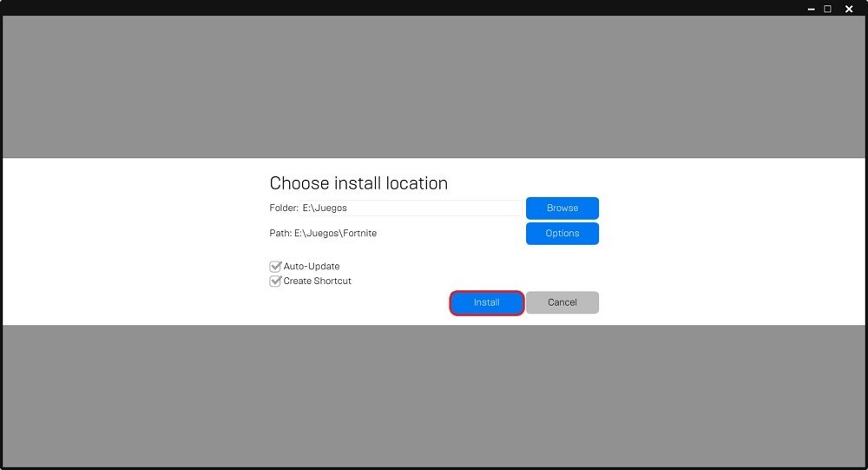The width and height of the screenshot is (868, 470).
Task: Open install Options
Action: point(562,234)
